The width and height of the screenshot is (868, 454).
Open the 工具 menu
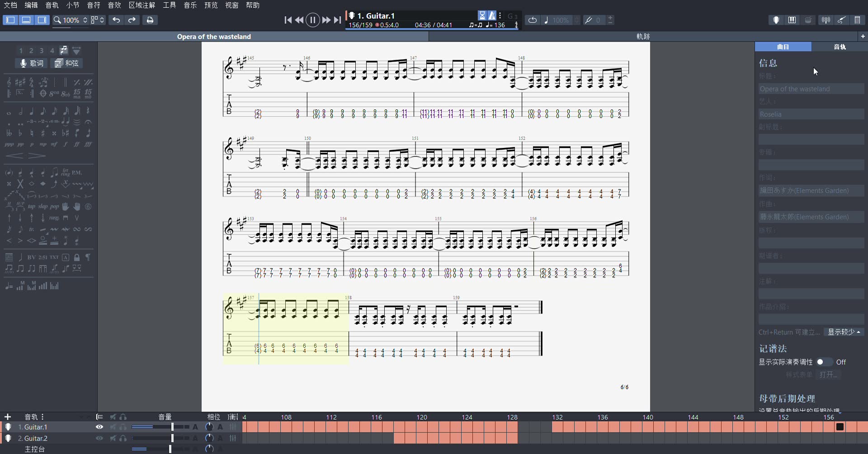click(x=170, y=5)
